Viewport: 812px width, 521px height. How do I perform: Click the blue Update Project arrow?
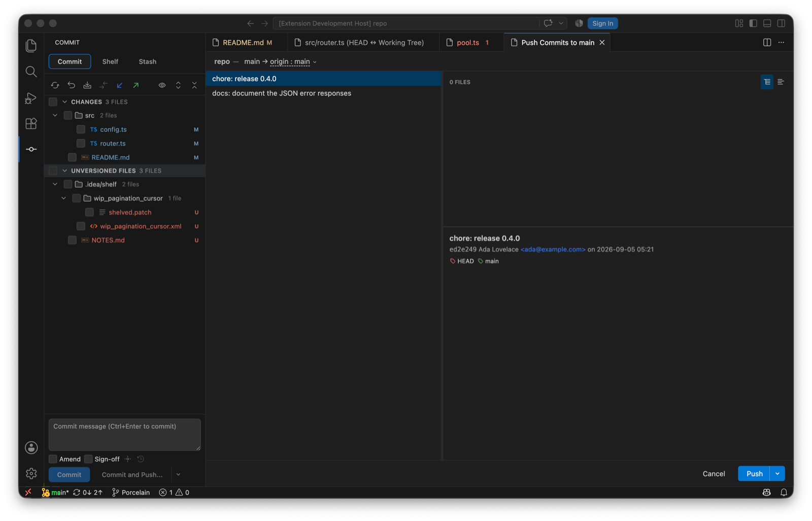pos(120,85)
